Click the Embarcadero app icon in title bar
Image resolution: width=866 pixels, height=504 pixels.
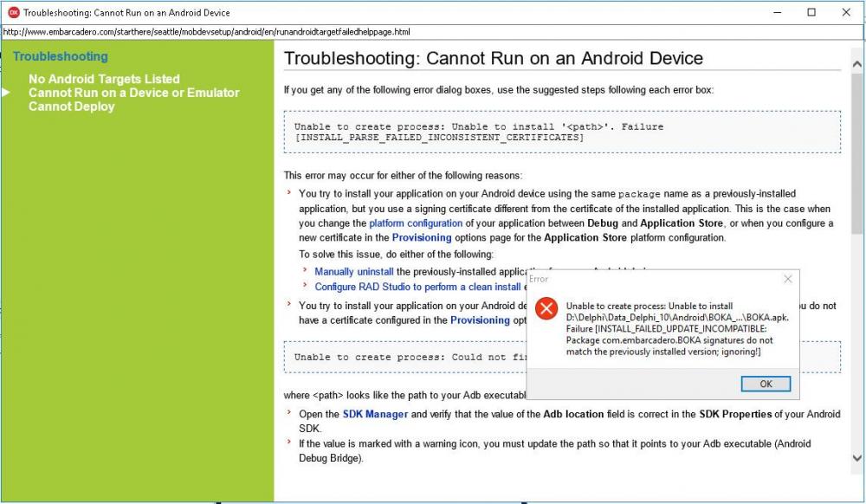pyautogui.click(x=13, y=12)
